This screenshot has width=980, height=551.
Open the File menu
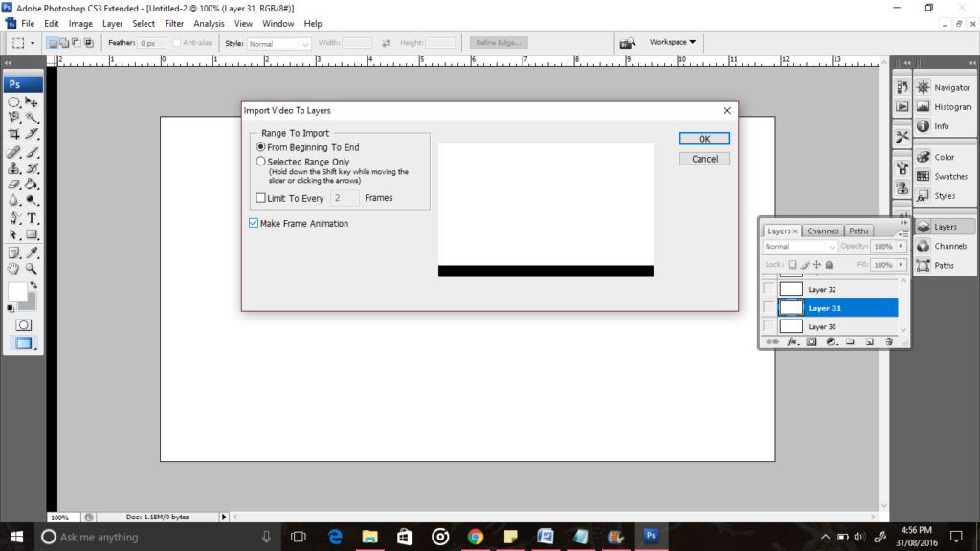tap(28, 24)
